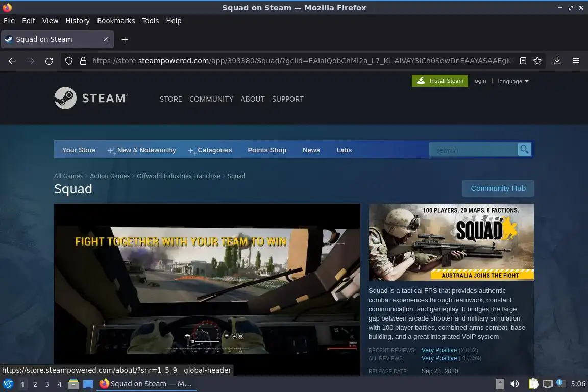Open the language dropdown

513,81
